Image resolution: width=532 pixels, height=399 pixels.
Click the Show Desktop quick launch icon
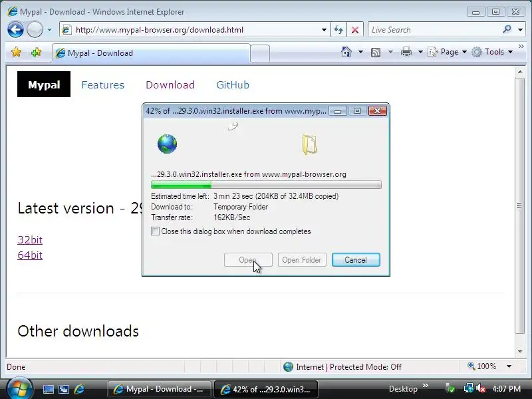48,389
